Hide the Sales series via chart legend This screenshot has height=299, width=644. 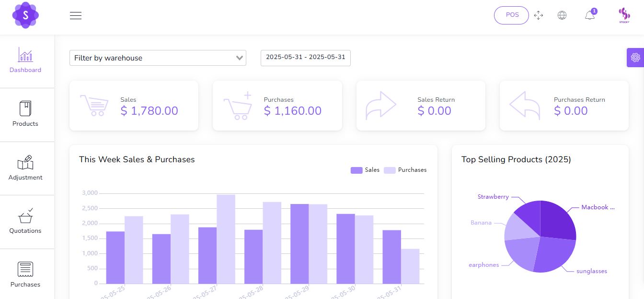tap(365, 170)
